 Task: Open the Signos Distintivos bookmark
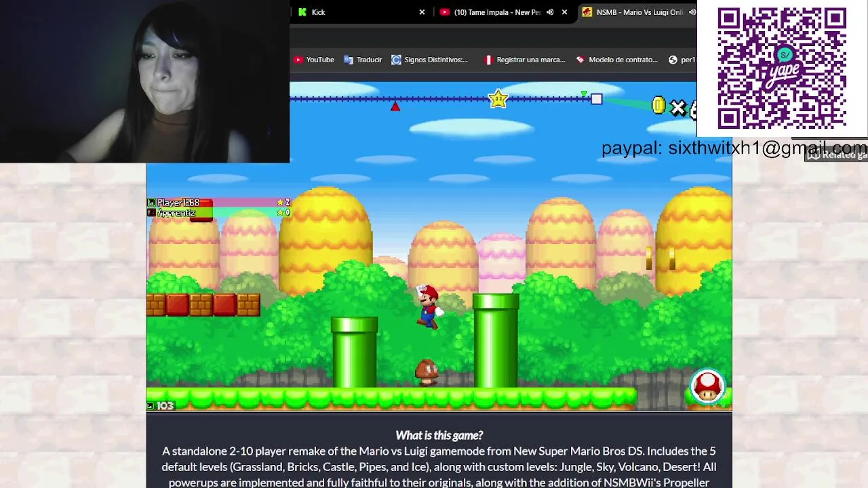pos(430,60)
